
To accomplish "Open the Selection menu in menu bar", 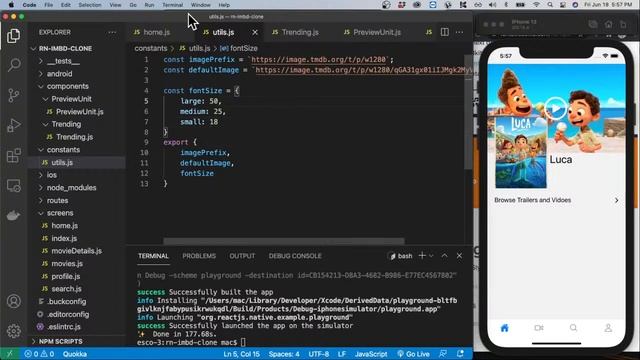I will (x=90, y=5).
